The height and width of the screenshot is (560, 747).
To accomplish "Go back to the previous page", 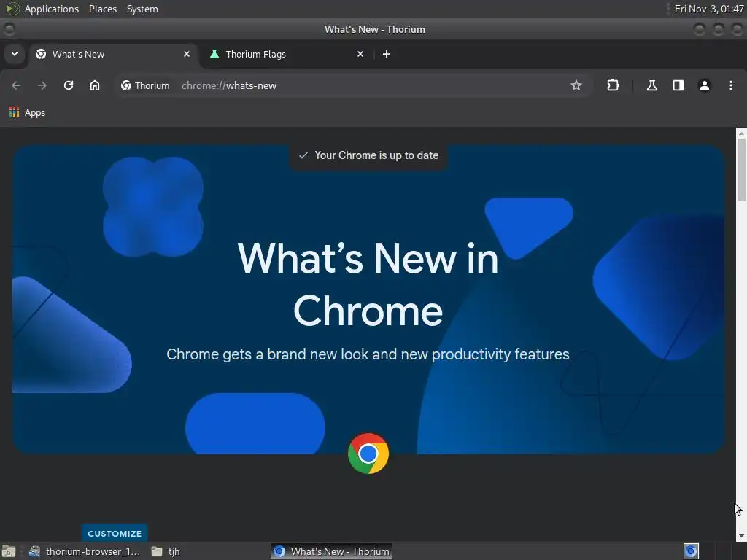I will tap(16, 85).
